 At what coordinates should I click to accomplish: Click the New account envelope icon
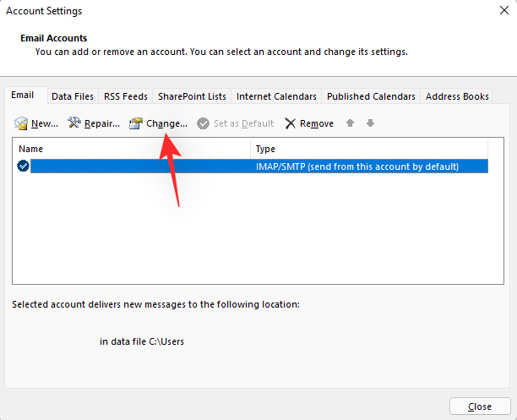click(21, 124)
